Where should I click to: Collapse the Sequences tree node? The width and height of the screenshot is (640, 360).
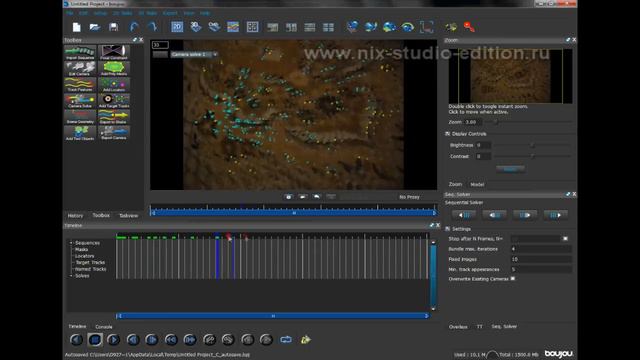(x=71, y=243)
